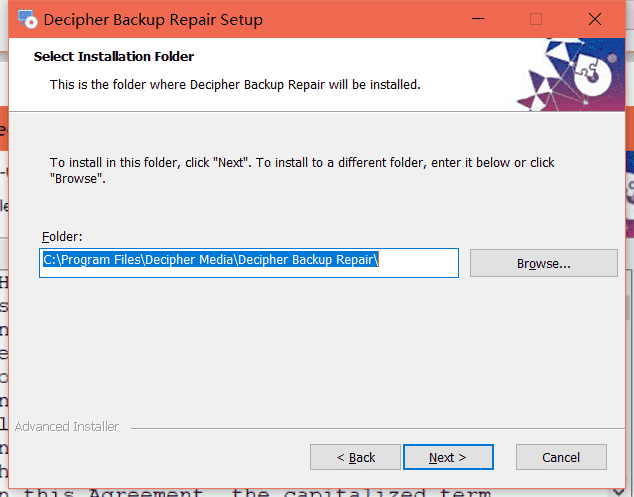This screenshot has height=497, width=634.
Task: Click the Next > button
Action: click(x=448, y=457)
